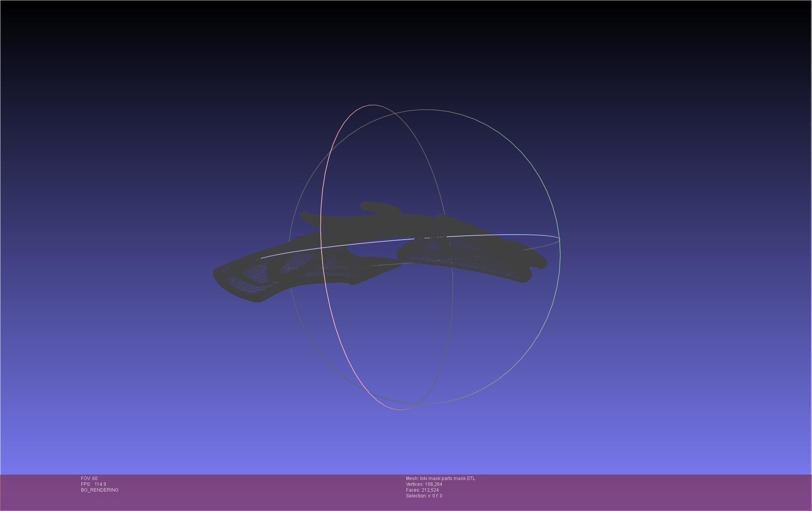812x511 pixels.
Task: Click the Vertices: 106,264 label
Action: (424, 484)
